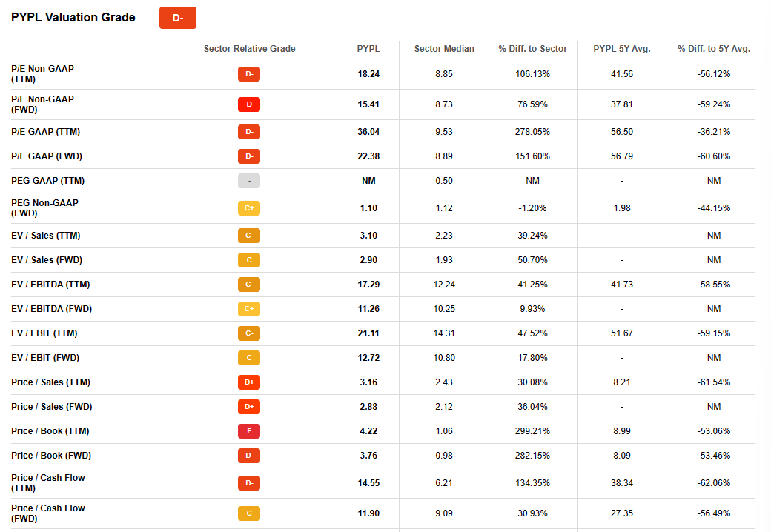Click the Price / Book (FWD) row label
Image resolution: width=771 pixels, height=532 pixels.
point(51,456)
